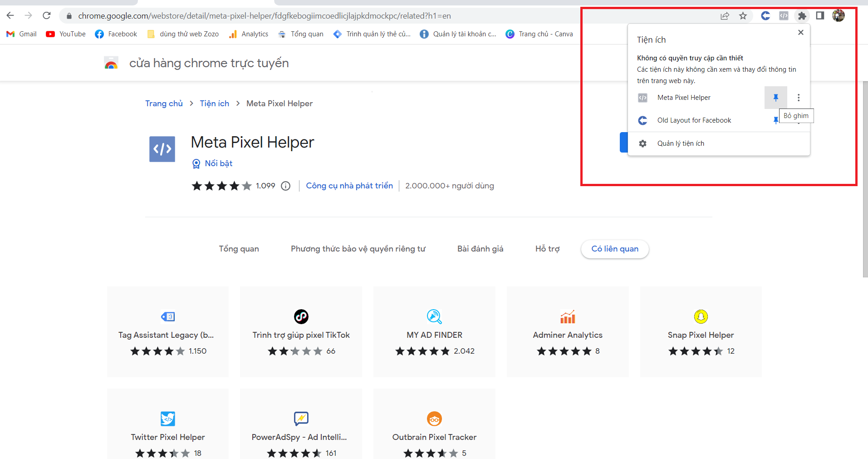
Task: Open more options for Meta Pixel Helper
Action: click(x=799, y=98)
